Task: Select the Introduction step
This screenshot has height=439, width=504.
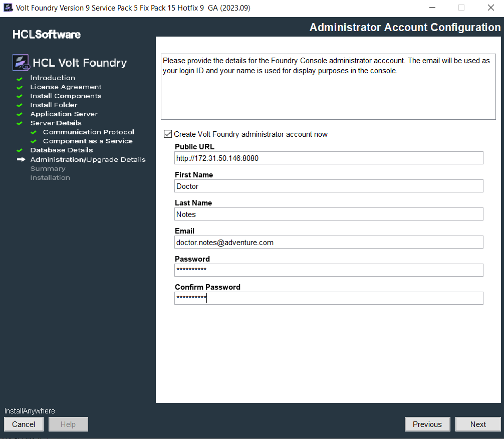Action: point(53,78)
